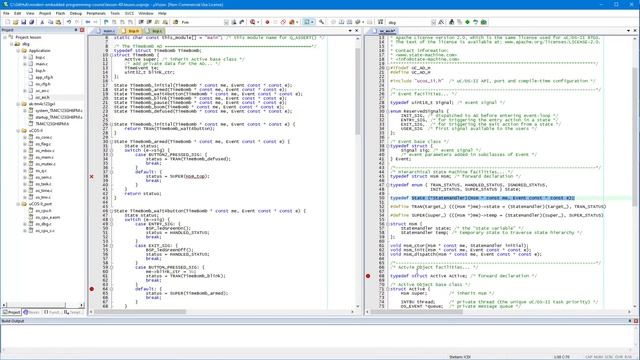The width and height of the screenshot is (640, 360).
Task: Collapse the ek-tm4c123gxl folder
Action: coord(18,104)
